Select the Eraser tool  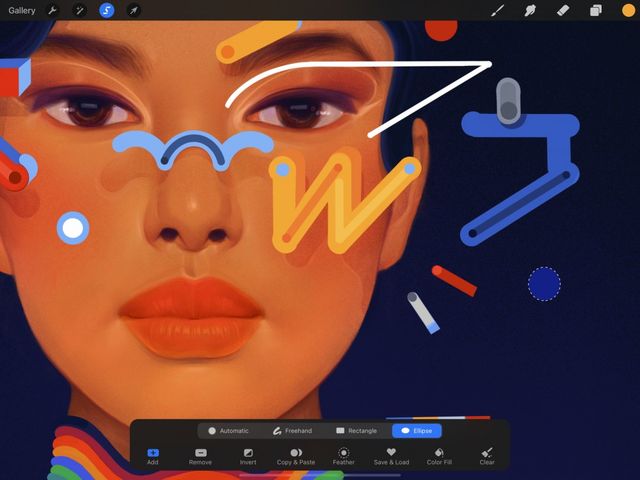563,11
